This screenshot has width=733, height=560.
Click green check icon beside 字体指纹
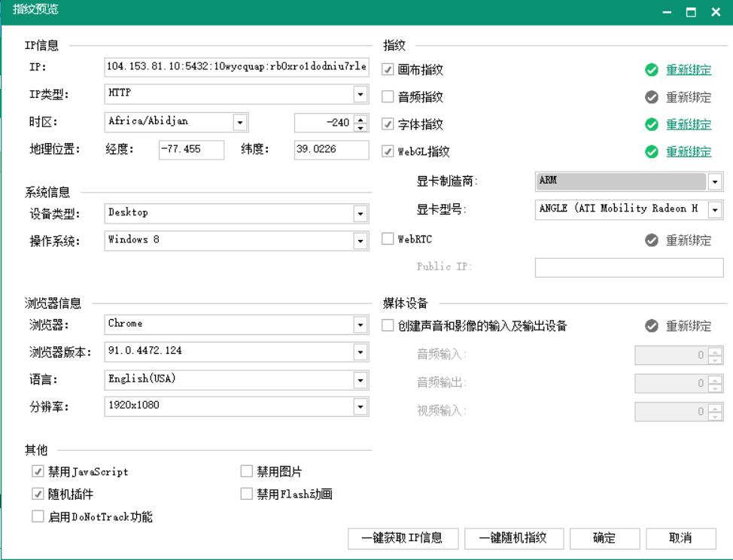click(x=652, y=124)
